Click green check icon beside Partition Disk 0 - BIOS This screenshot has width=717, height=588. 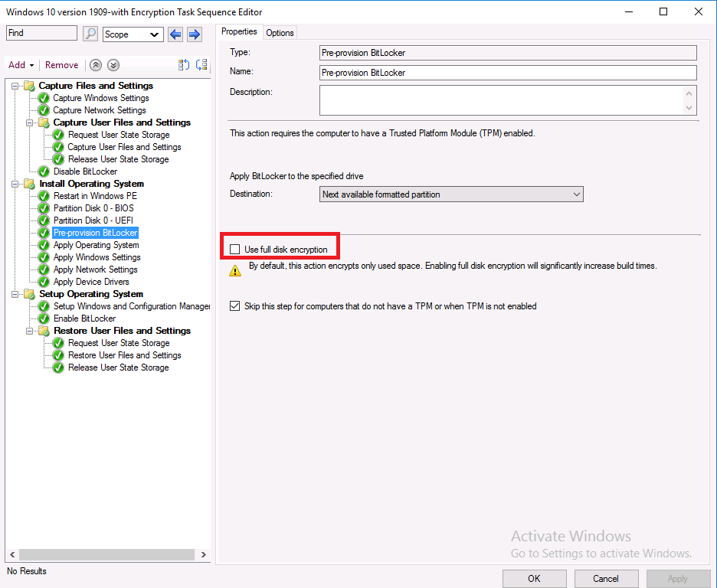[x=44, y=208]
